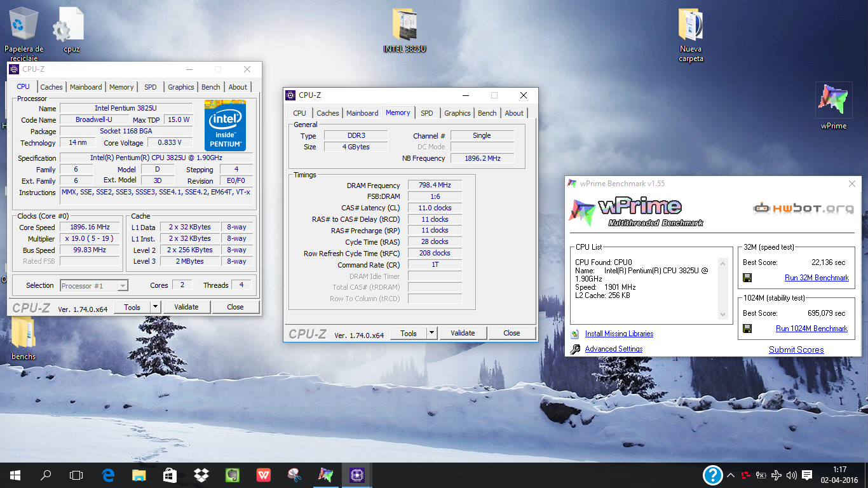Check the battery status tray icon
The width and height of the screenshot is (868, 488).
pos(761,475)
